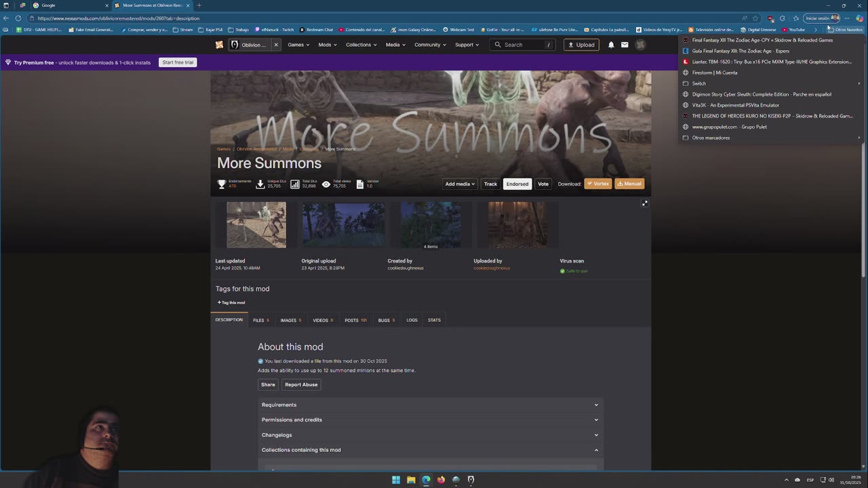Image resolution: width=868 pixels, height=488 pixels.
Task: Click the endorsements trophy icon
Action: 221,184
